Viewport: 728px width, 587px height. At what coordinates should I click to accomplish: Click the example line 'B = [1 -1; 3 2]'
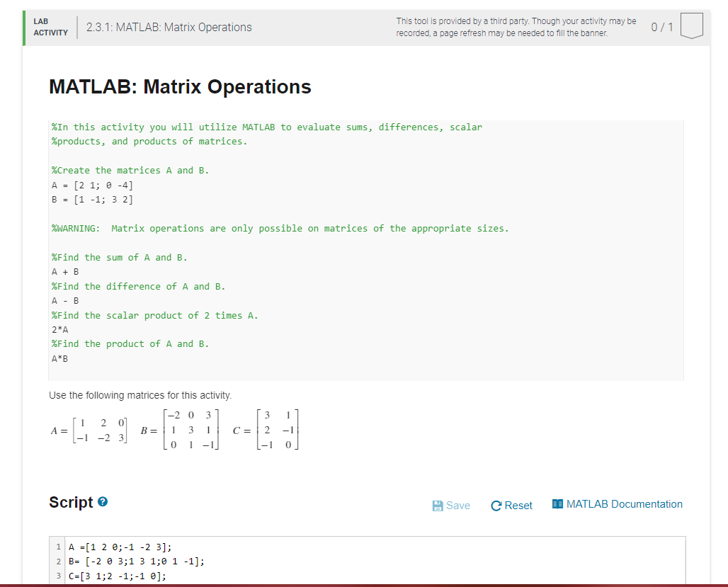click(x=92, y=200)
